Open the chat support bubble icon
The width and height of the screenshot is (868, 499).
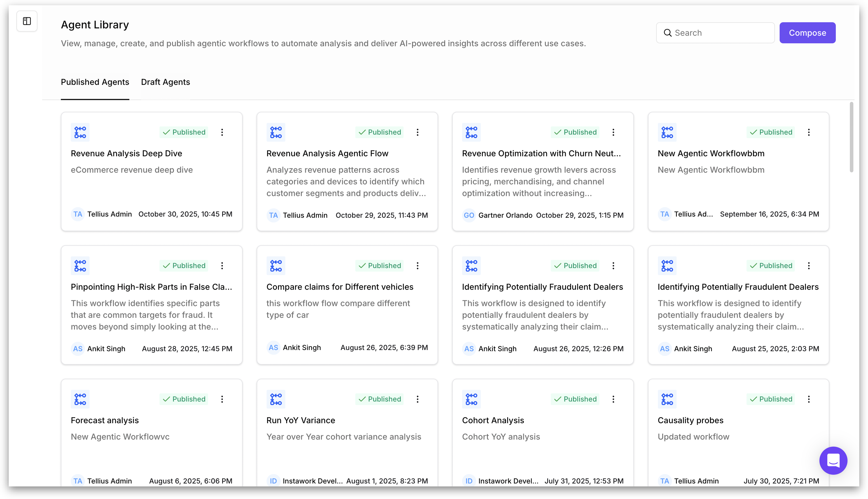(x=833, y=460)
